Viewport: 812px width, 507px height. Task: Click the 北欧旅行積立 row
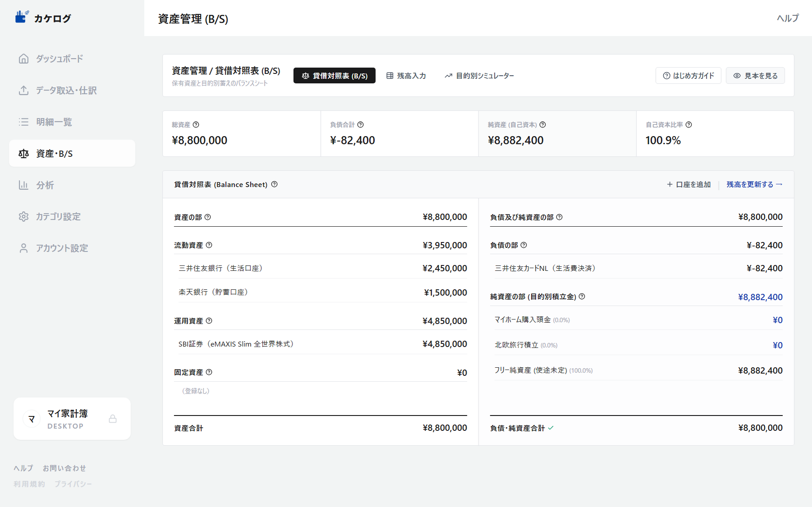point(639,345)
